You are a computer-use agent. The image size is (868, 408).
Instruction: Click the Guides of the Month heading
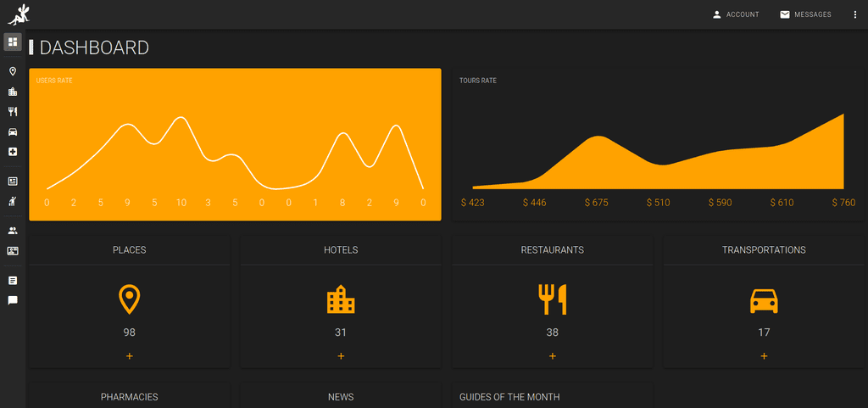509,397
